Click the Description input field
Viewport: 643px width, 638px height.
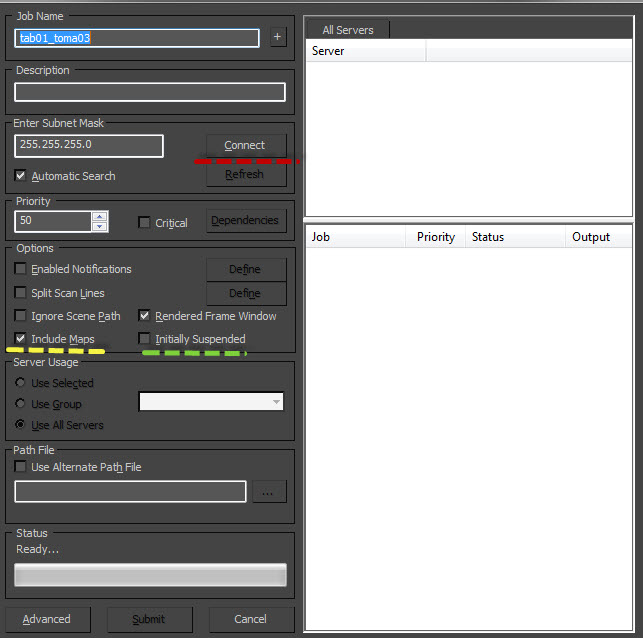pyautogui.click(x=150, y=92)
